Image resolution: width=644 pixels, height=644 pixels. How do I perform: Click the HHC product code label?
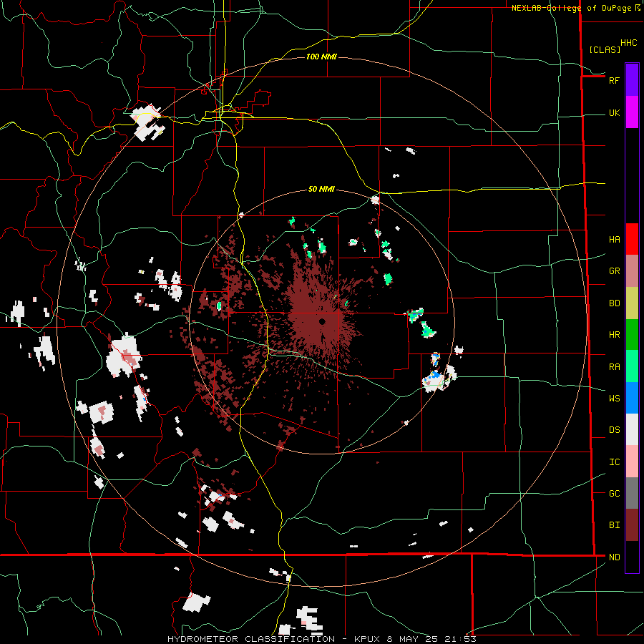629,43
